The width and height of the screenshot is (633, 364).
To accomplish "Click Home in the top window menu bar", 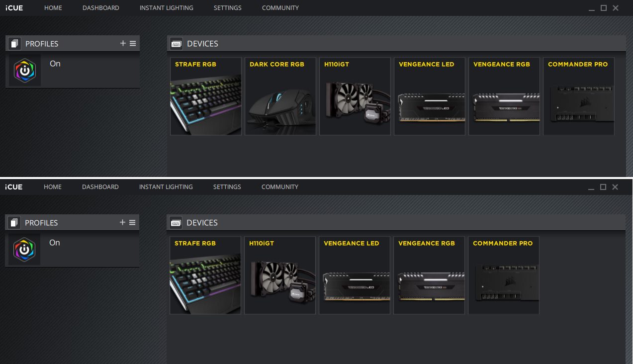I will 53,8.
